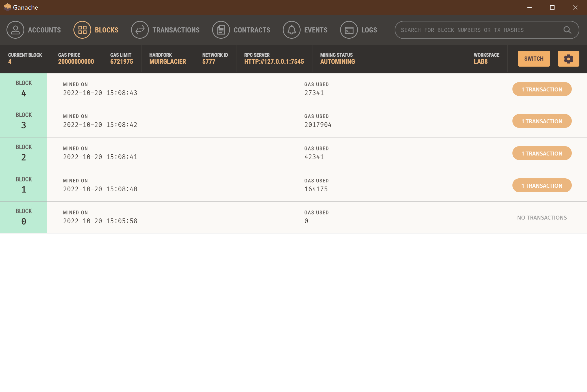Click the gas limit value 6721975

point(121,62)
